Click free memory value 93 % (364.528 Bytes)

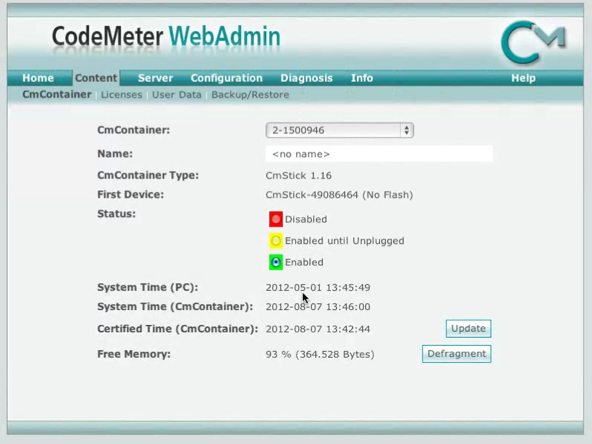pyautogui.click(x=320, y=355)
